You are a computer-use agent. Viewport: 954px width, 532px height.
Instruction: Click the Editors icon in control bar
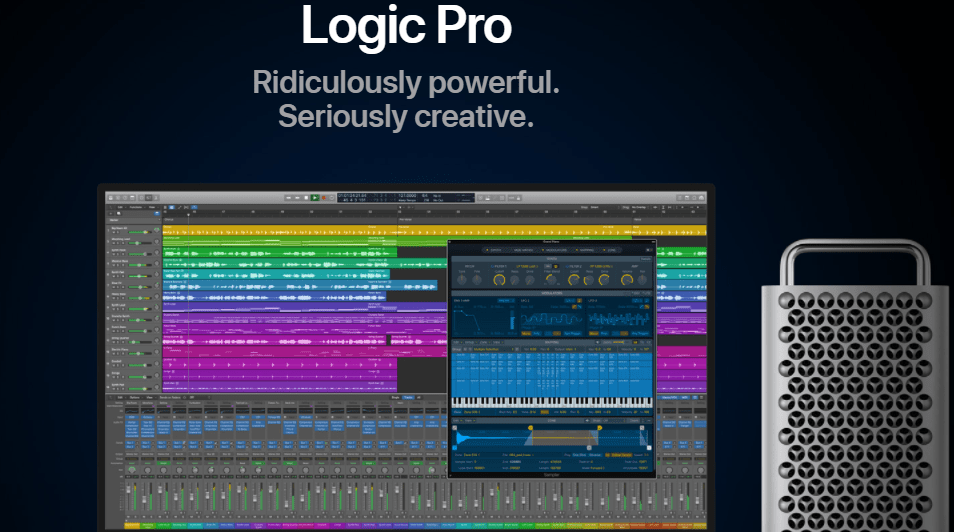156,198
